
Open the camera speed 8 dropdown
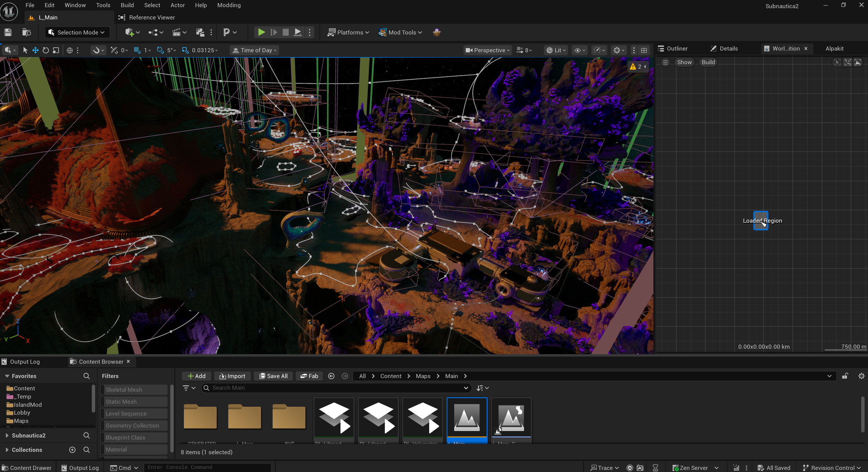(524, 50)
